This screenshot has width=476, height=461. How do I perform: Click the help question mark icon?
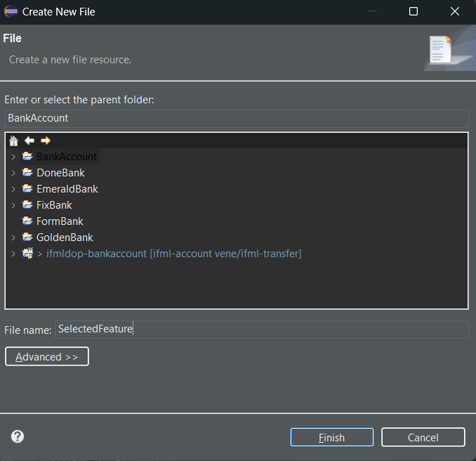pyautogui.click(x=18, y=436)
